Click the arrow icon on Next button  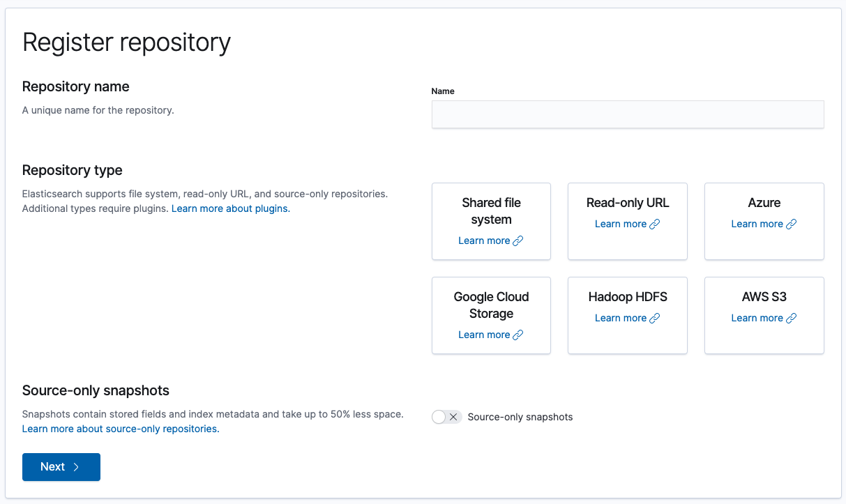click(x=77, y=467)
